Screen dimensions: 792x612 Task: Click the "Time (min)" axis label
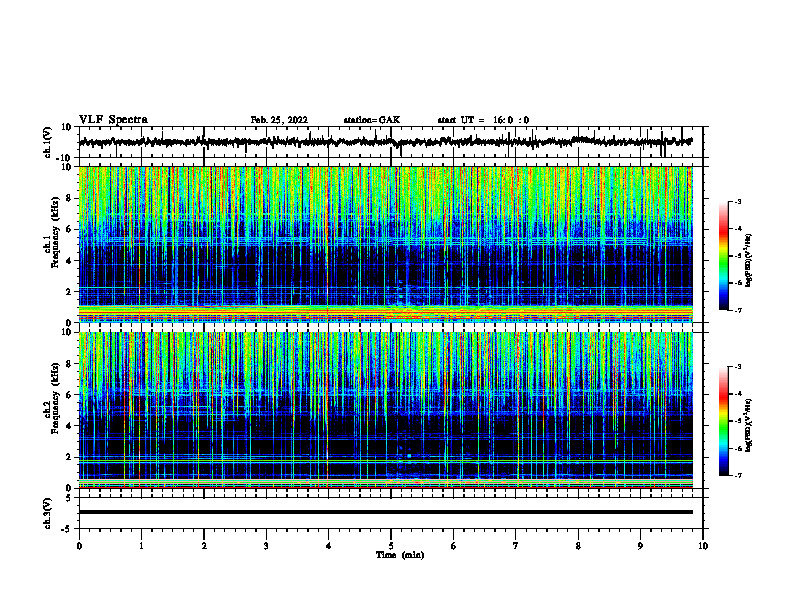click(x=400, y=555)
